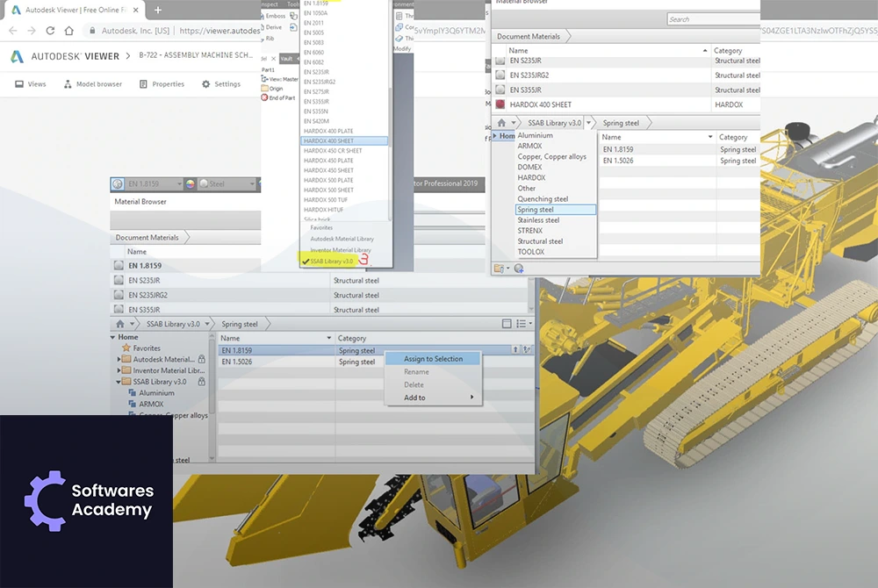
Task: Click the red HARDOX 400 SHEET swatch
Action: click(x=500, y=104)
